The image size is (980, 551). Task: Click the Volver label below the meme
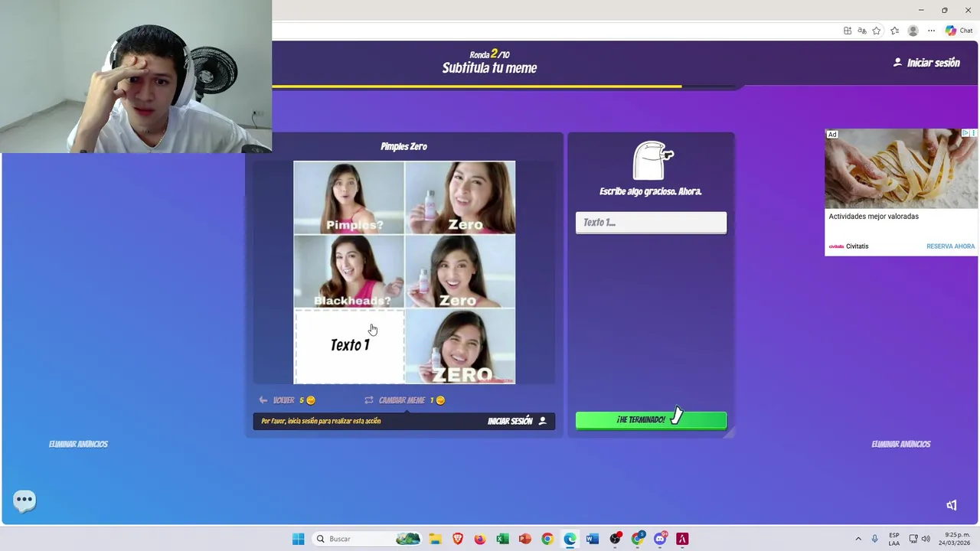[283, 400]
